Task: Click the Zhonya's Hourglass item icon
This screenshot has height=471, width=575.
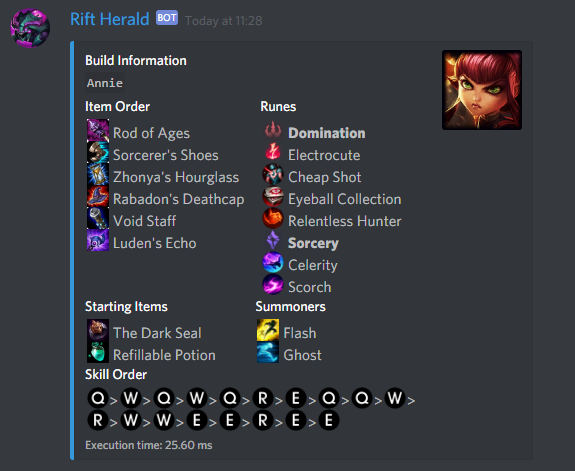Action: pyautogui.click(x=98, y=174)
